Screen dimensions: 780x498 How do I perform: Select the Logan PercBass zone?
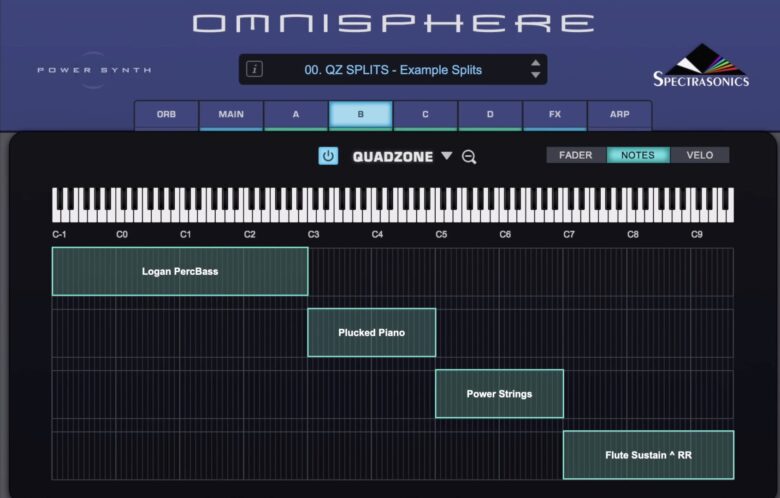click(x=180, y=271)
